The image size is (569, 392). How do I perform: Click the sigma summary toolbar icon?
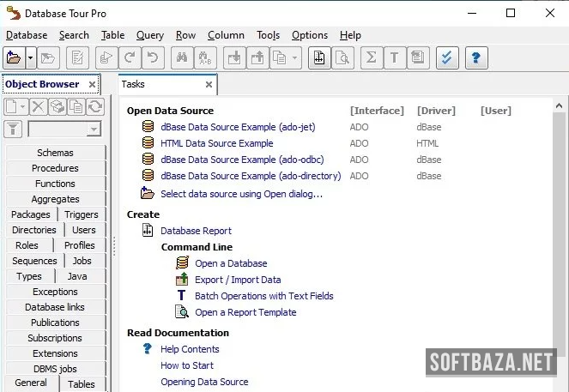pos(372,58)
